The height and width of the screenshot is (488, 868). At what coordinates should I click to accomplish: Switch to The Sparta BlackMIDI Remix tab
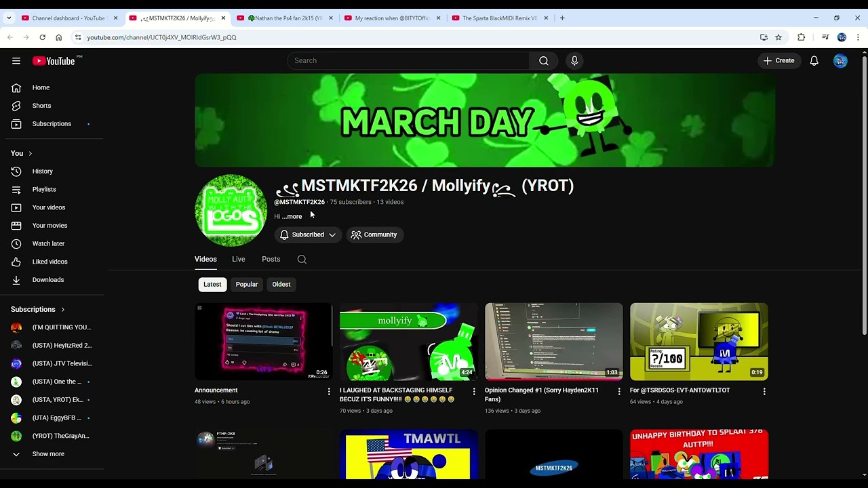[499, 18]
